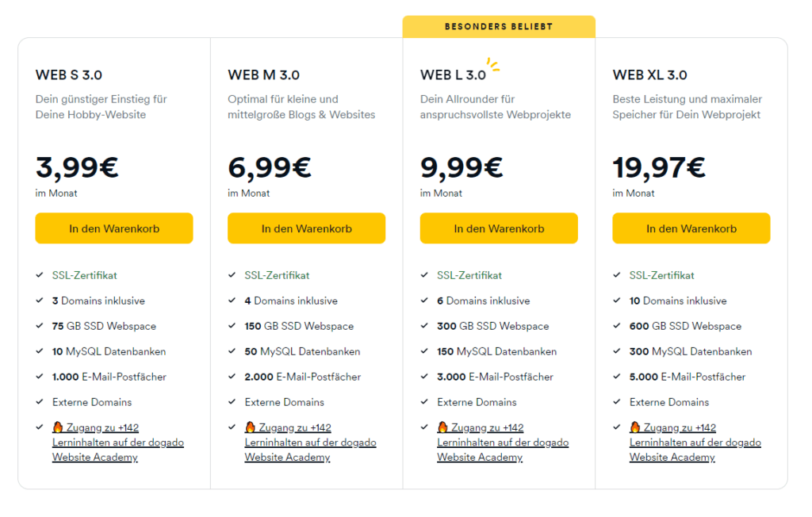The image size is (812, 517).
Task: Add WEB L 3.0 to the Warenkorb
Action: point(499,228)
